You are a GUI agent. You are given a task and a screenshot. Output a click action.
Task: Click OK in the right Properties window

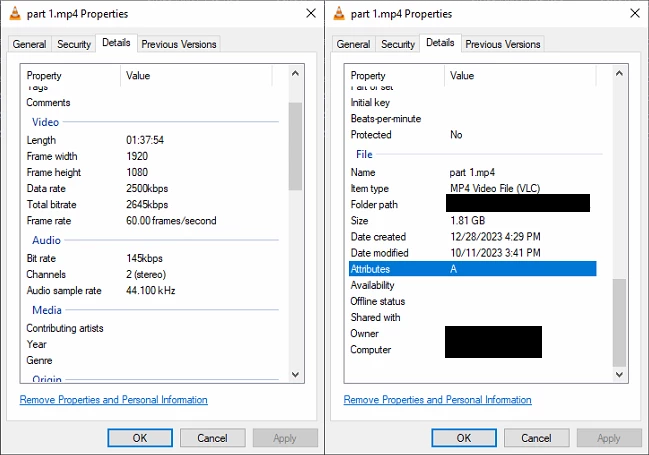coord(464,438)
